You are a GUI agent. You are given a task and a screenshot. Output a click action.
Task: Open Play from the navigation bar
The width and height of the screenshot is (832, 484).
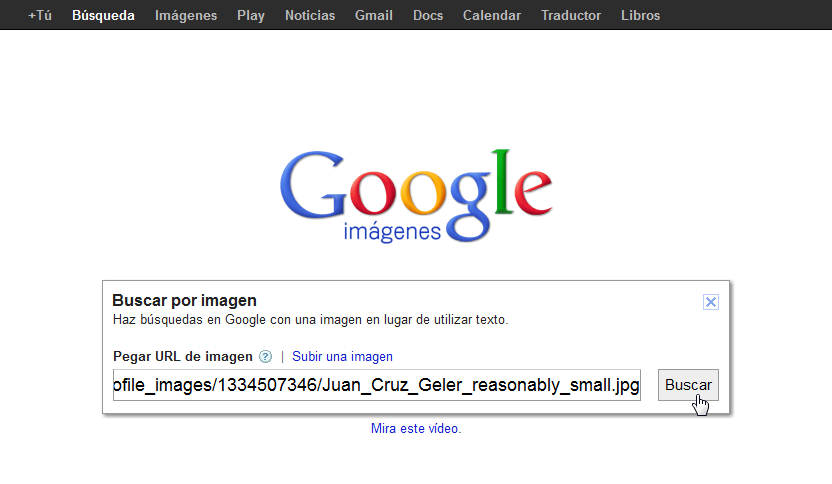coord(251,15)
